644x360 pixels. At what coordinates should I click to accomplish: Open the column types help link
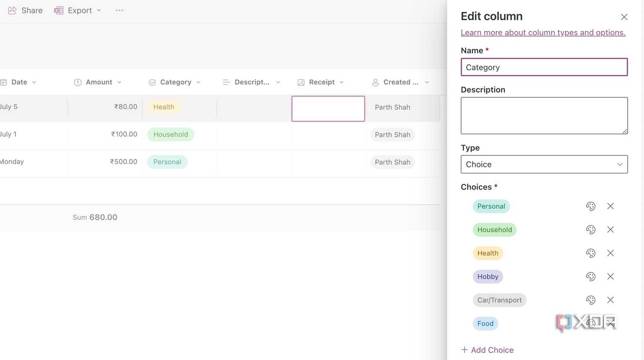(x=543, y=33)
